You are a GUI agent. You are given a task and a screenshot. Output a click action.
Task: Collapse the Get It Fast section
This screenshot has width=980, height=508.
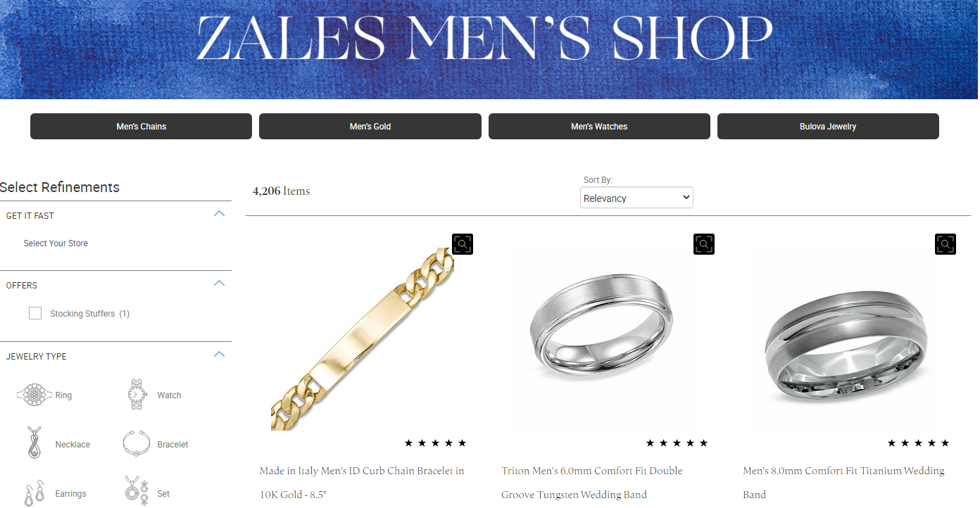[x=220, y=214]
